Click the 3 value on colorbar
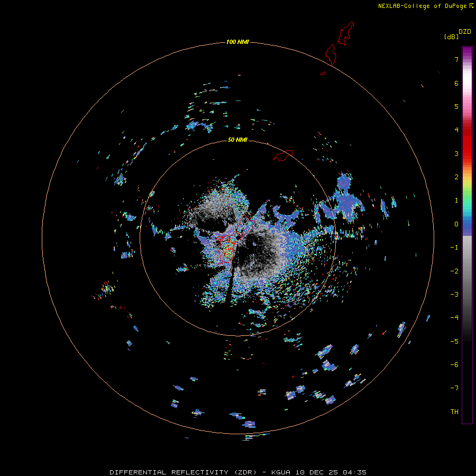 click(456, 153)
